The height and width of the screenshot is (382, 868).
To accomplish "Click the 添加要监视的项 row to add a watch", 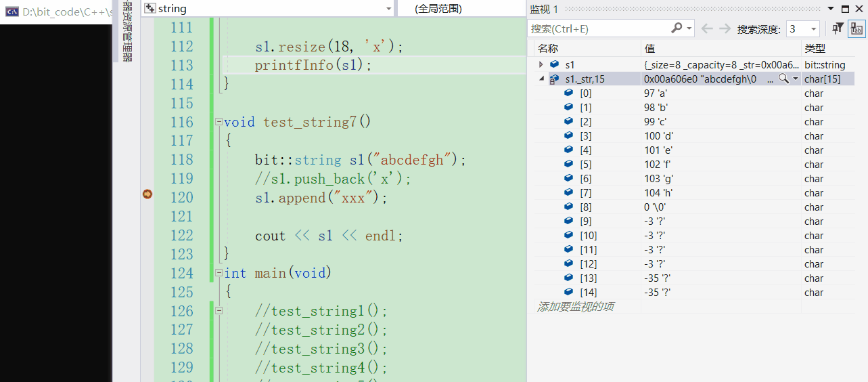I will (575, 307).
